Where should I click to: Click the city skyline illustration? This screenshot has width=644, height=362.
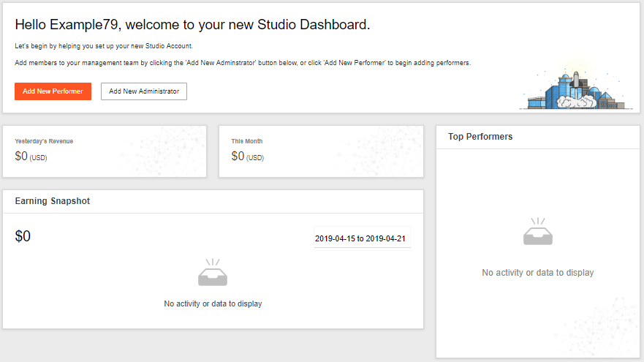click(576, 91)
